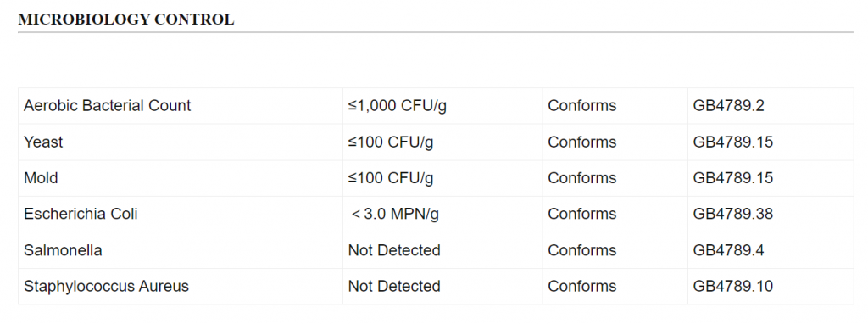Click Salmonella's Not Detected value
868x324 pixels.
pos(393,250)
